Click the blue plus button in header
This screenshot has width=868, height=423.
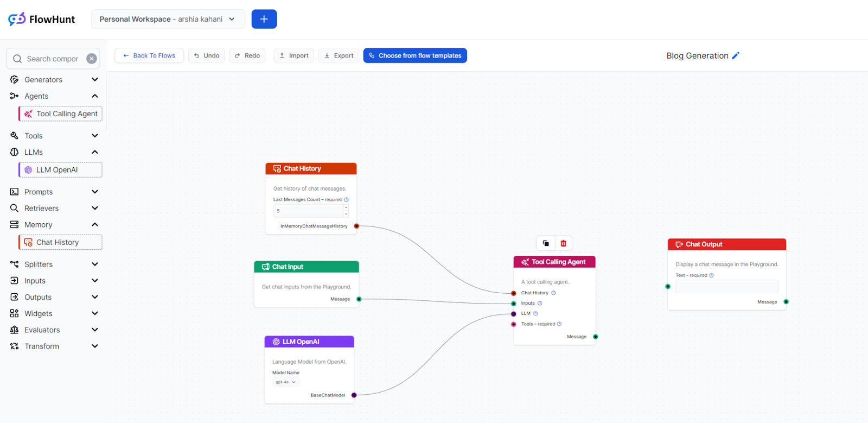(x=264, y=19)
